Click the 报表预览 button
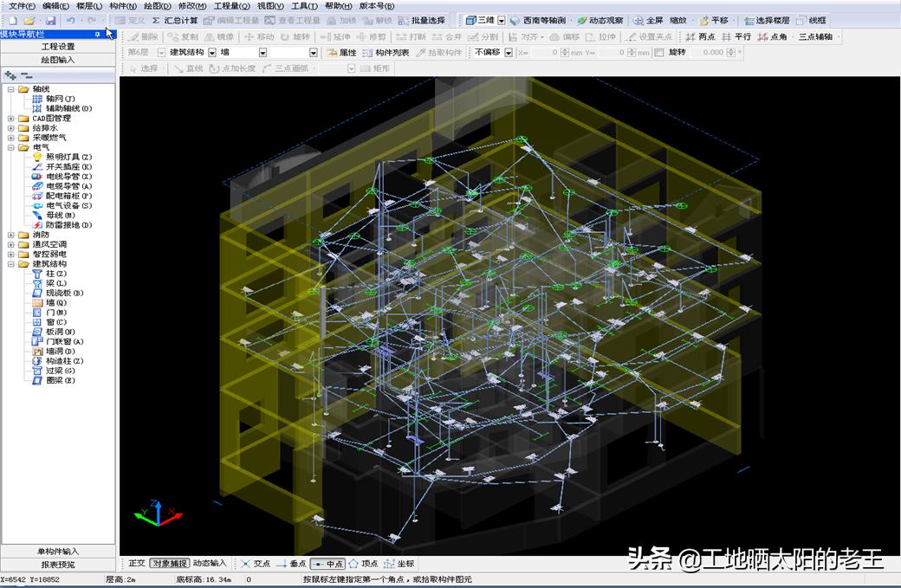901x588 pixels. tap(58, 565)
